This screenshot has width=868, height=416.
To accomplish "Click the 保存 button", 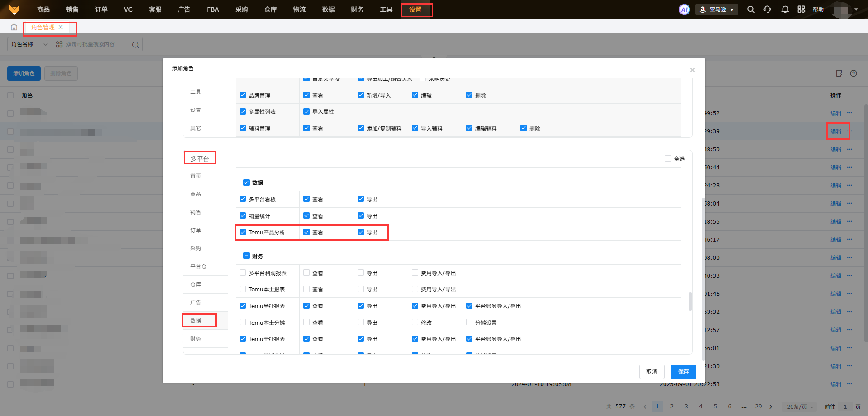I will click(x=684, y=372).
